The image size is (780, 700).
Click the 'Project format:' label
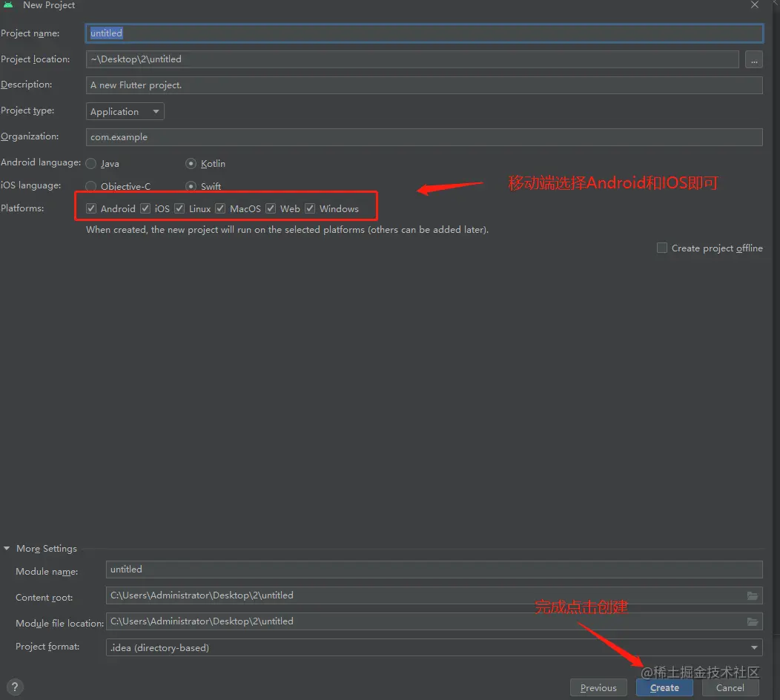47,647
